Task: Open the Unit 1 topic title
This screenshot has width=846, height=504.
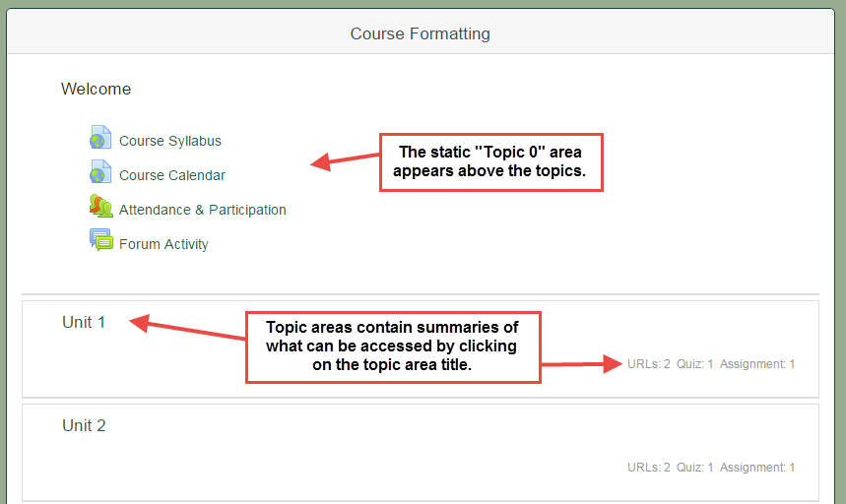Action: tap(84, 322)
